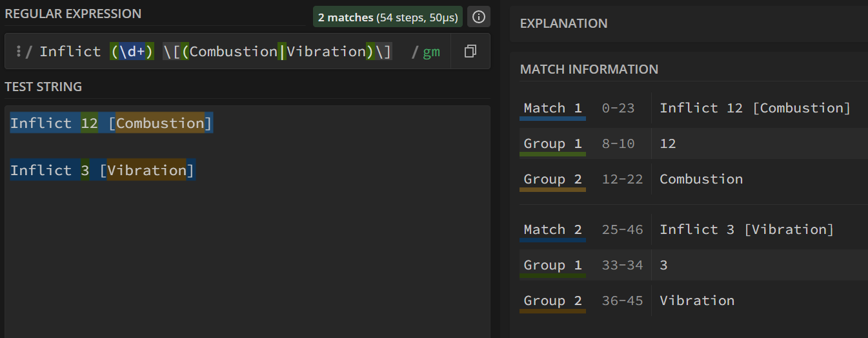Click highlighted "Vibration" in the test string
The image size is (868, 338).
click(146, 171)
